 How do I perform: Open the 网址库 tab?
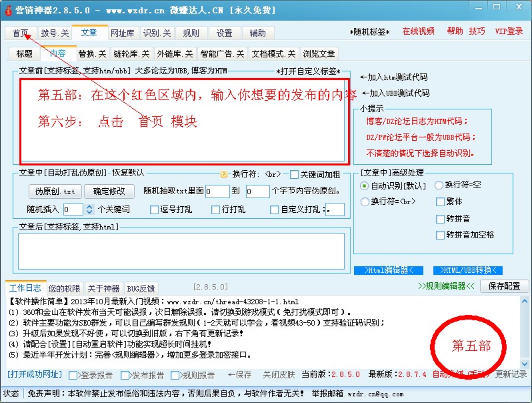(123, 33)
